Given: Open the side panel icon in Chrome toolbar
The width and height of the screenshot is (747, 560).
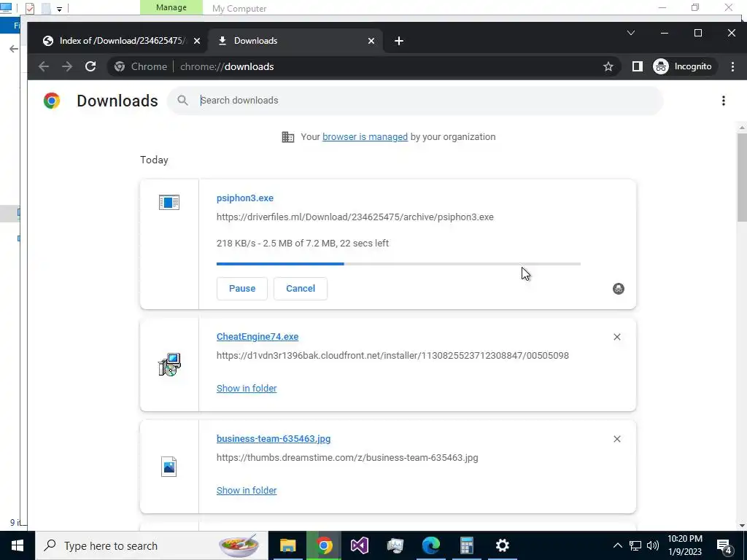Looking at the screenshot, I should click(637, 66).
